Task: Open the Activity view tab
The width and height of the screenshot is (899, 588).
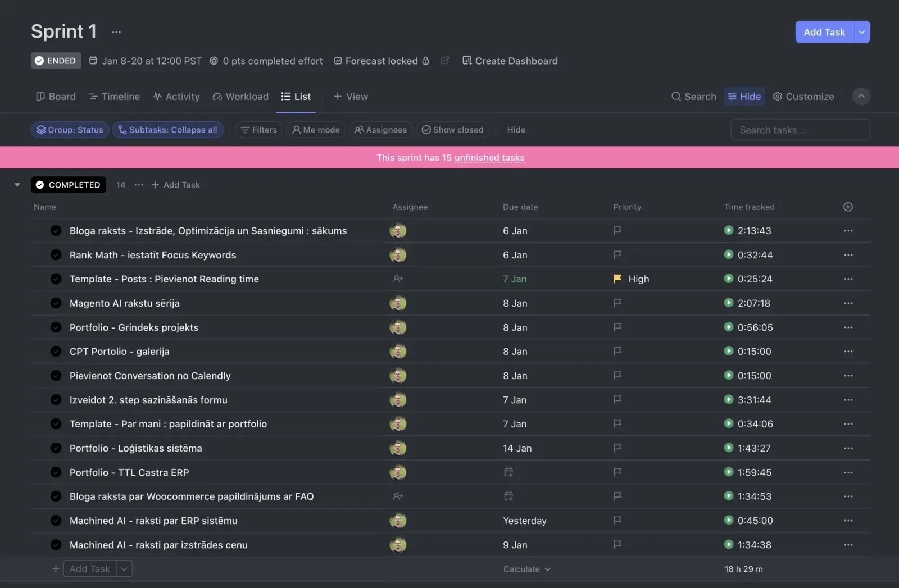Action: point(176,97)
